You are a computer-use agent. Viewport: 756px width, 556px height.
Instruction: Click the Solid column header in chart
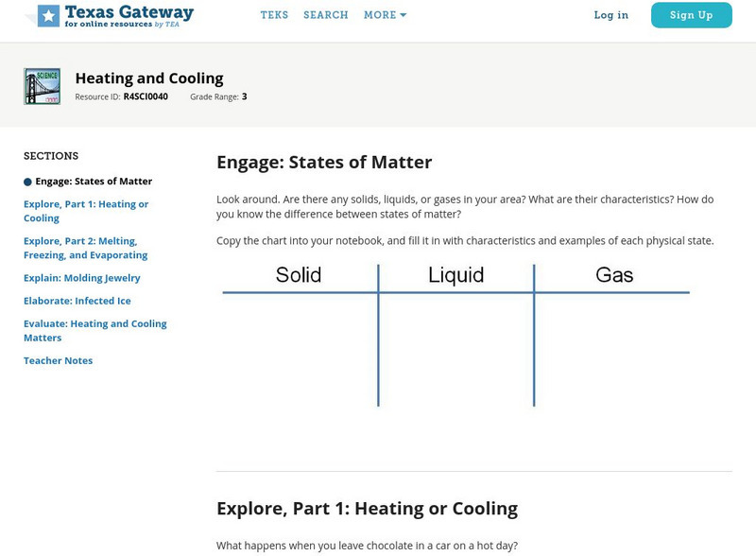(x=299, y=275)
